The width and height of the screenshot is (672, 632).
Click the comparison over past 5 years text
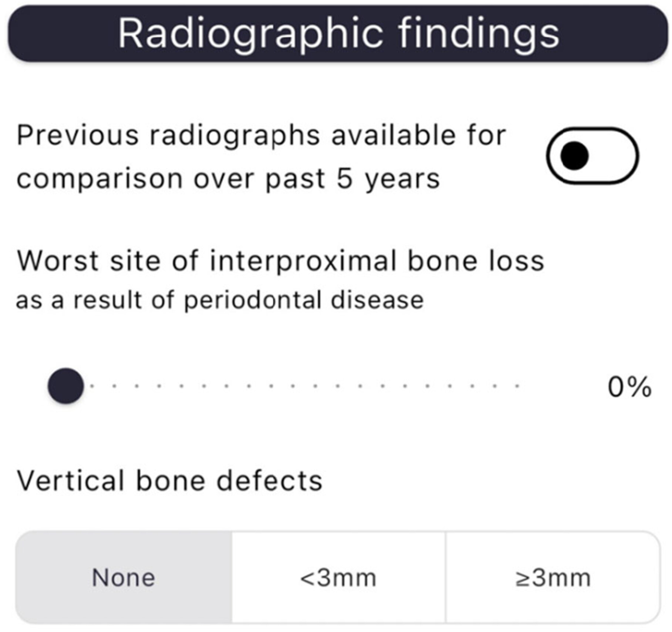pos(228,179)
